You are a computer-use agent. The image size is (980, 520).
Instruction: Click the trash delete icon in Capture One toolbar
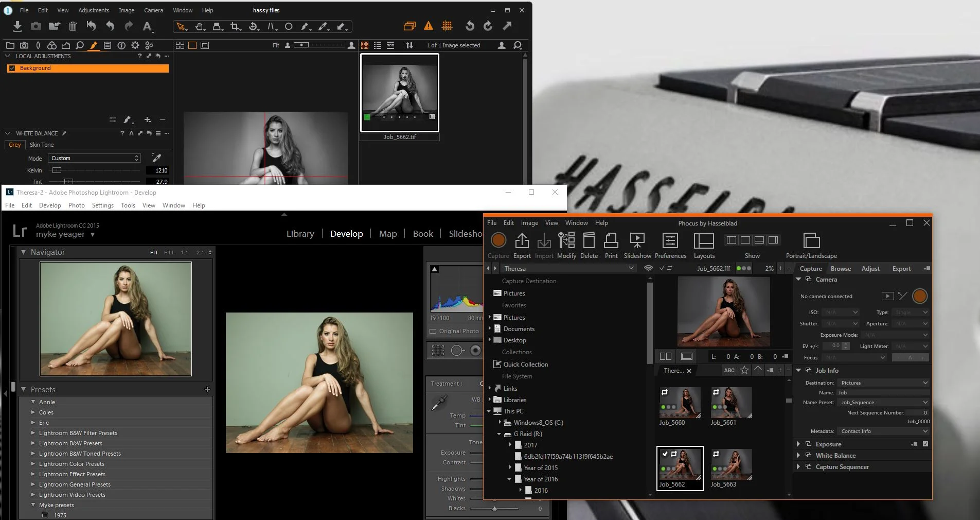tap(73, 26)
